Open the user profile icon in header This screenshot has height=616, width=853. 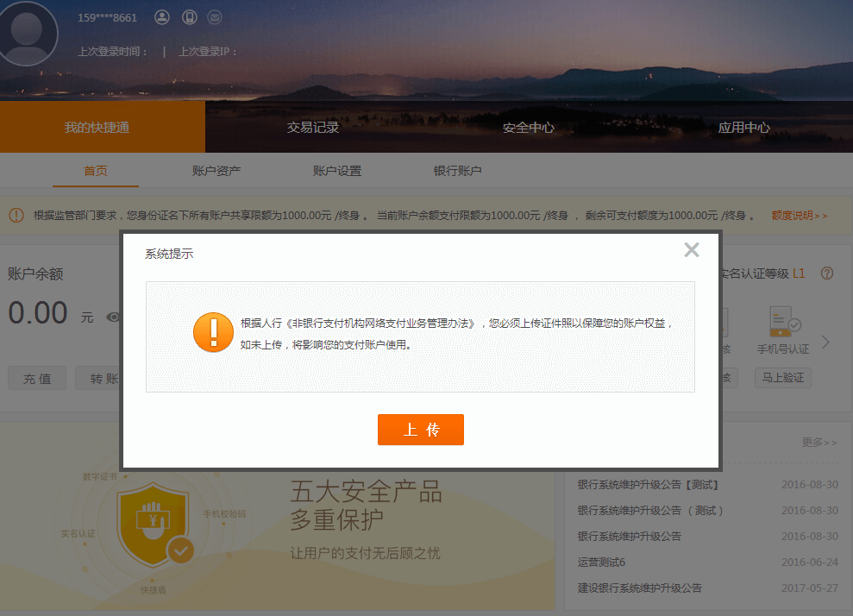tap(162, 17)
